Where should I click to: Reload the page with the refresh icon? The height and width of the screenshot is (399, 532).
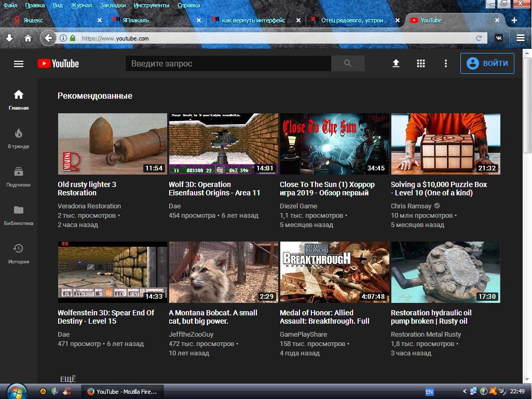tap(479, 38)
